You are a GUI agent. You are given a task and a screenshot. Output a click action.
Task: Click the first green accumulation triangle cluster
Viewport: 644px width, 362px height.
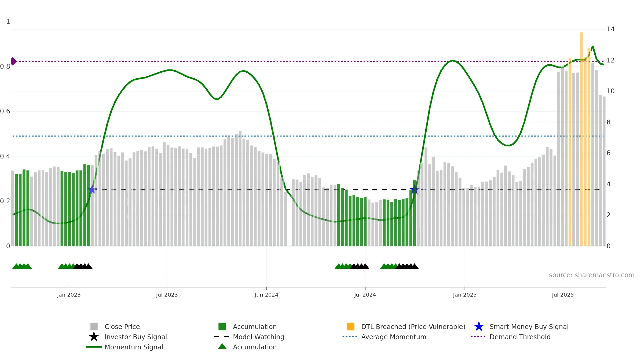[x=22, y=266]
